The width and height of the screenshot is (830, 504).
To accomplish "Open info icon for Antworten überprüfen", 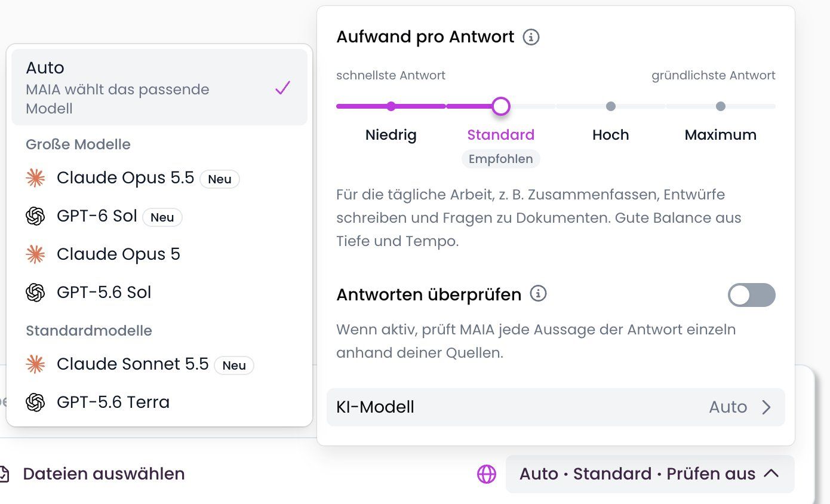I will (x=539, y=294).
